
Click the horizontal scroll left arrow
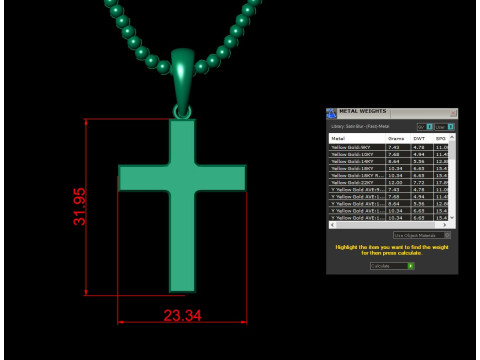coord(332,225)
